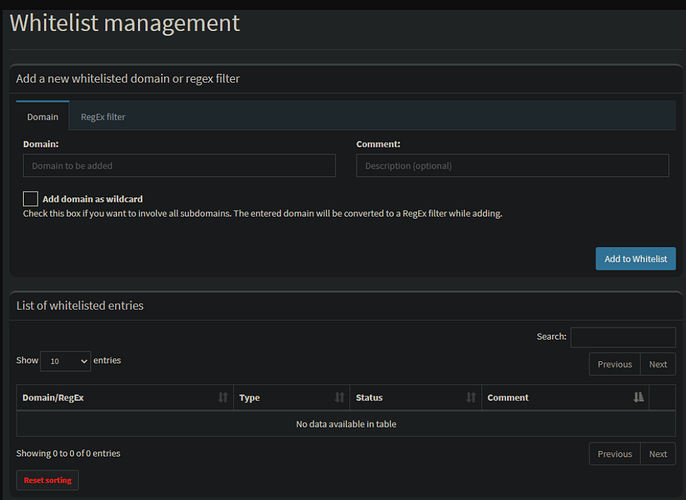Click the empty last column header

[662, 398]
